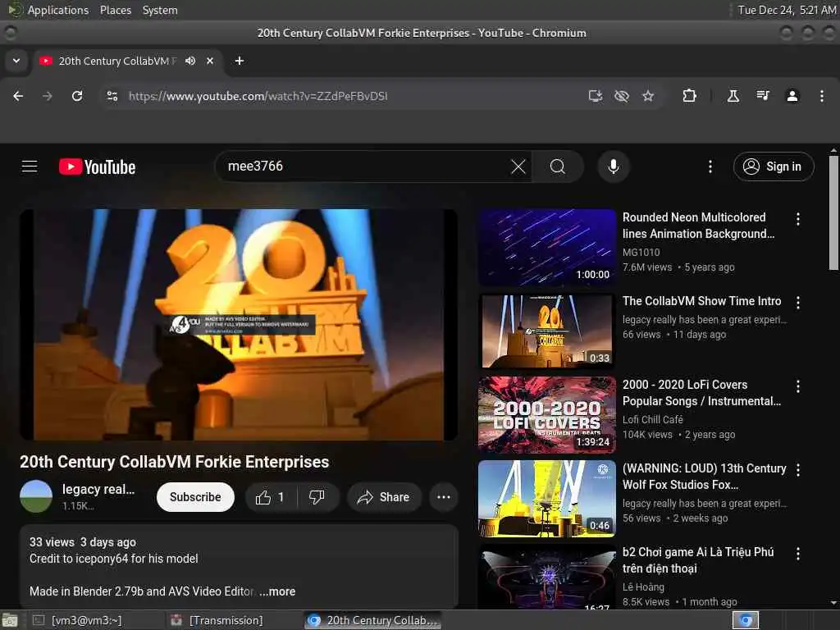Open the Extensions puzzle icon
Viewport: 840px width, 630px height.
point(689,96)
